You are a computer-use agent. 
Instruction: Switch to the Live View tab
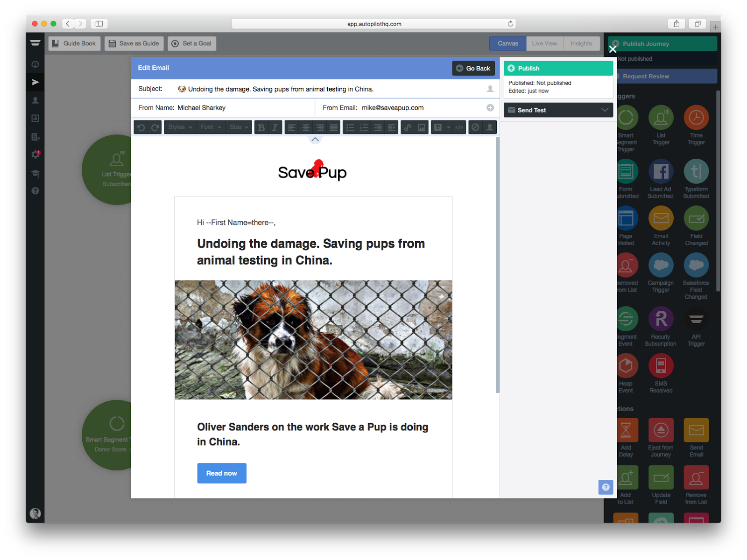coord(544,43)
